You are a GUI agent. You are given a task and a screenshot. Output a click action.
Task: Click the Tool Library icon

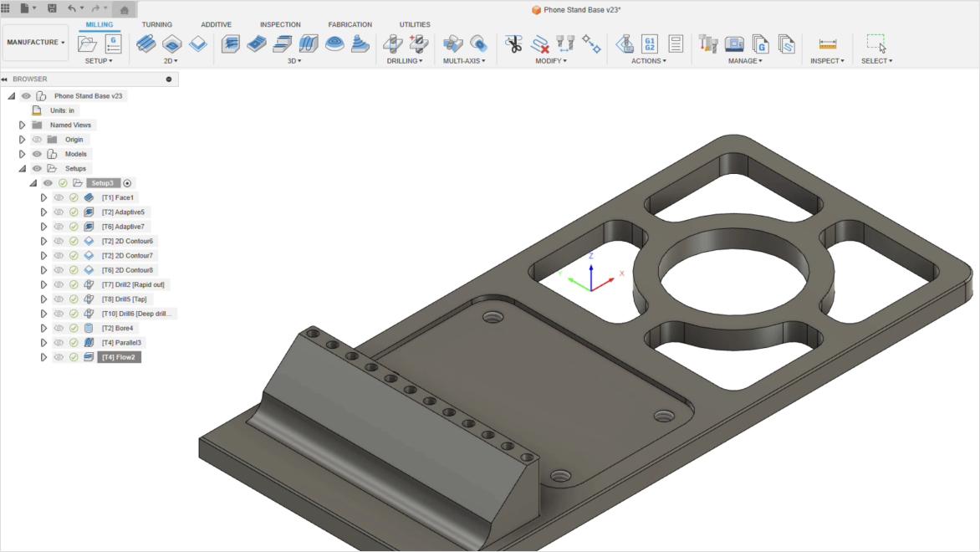(x=708, y=43)
